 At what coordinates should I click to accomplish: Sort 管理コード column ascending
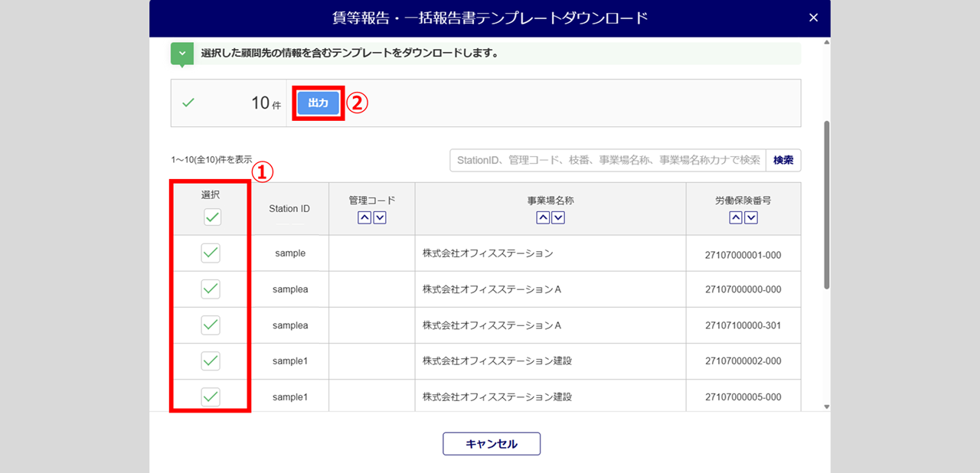click(364, 217)
